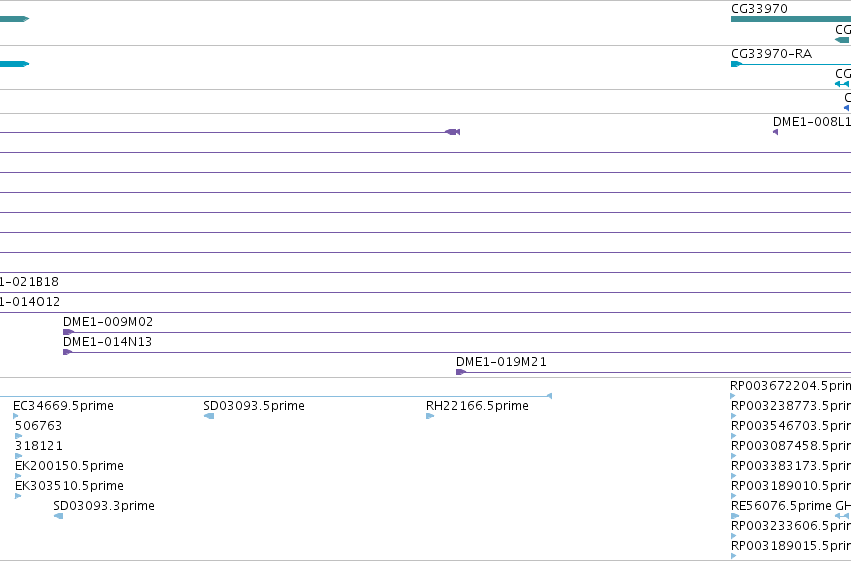Click the light blue arrowhead ending the long EST line
The height and width of the screenshot is (561, 851).
(549, 396)
